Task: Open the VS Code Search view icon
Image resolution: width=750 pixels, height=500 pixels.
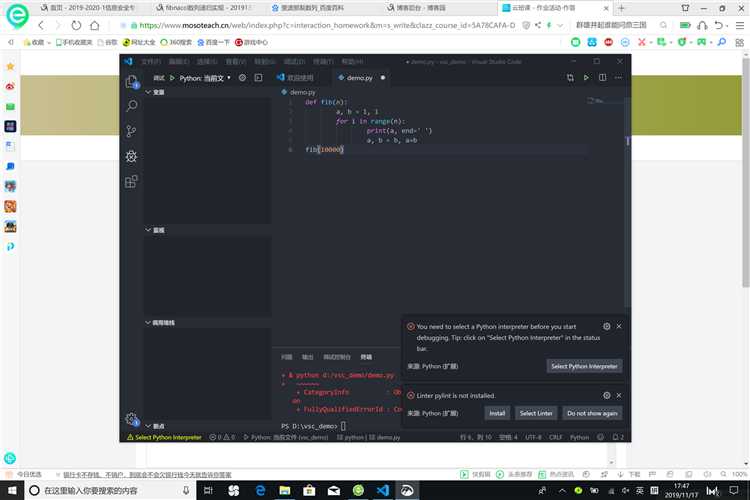Action: tap(132, 106)
